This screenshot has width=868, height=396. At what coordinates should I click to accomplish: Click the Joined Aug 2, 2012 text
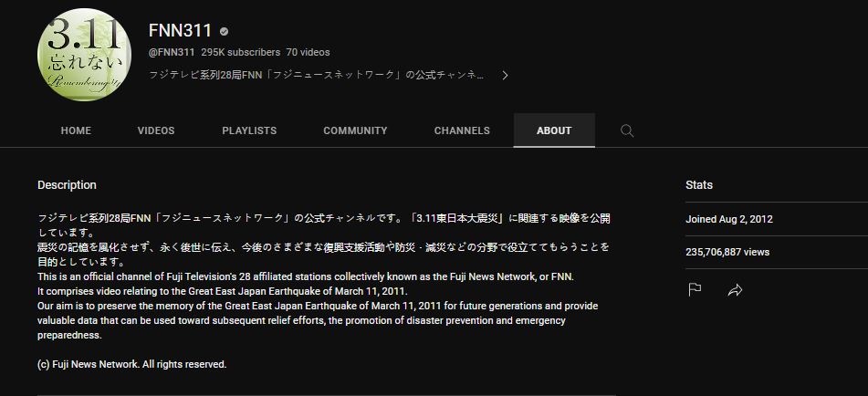click(x=729, y=219)
